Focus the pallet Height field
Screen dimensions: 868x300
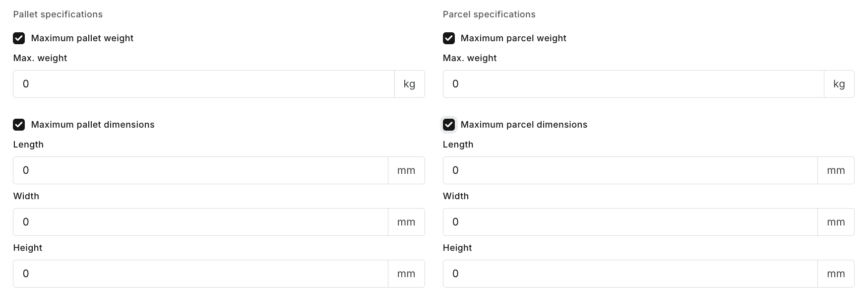click(x=200, y=274)
